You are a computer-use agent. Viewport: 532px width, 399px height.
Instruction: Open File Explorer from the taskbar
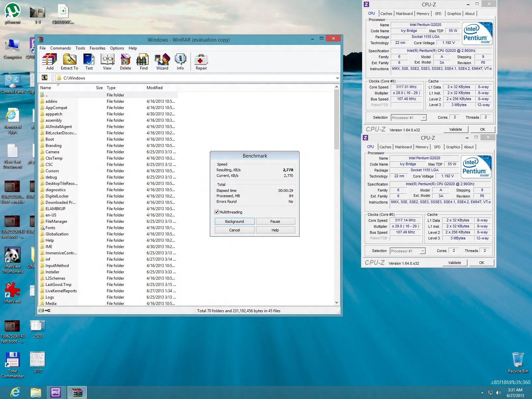[x=36, y=392]
